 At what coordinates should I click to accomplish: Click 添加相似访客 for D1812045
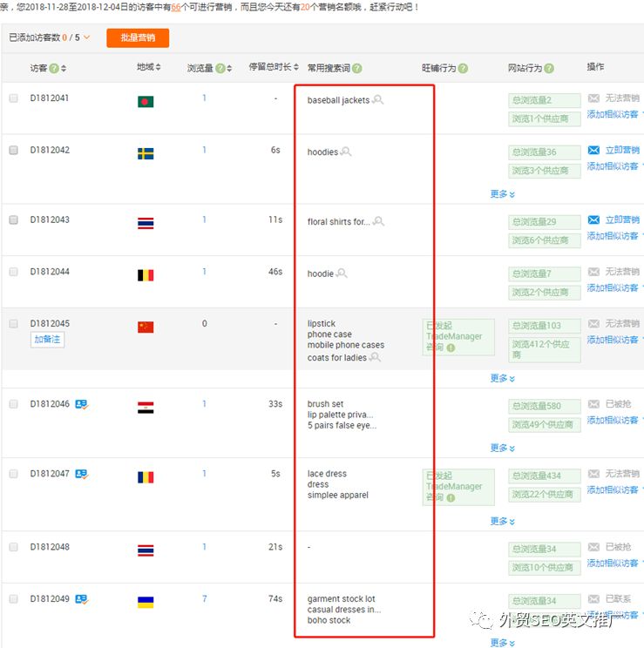click(613, 341)
